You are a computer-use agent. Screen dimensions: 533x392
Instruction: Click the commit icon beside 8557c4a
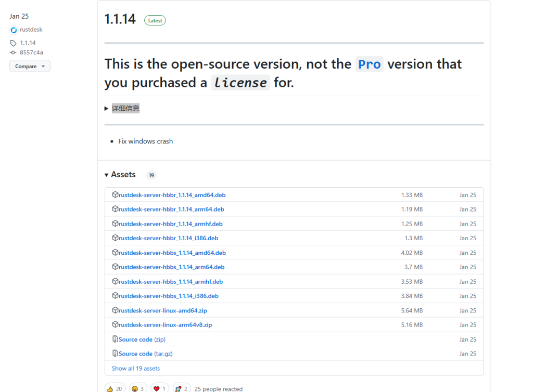click(x=13, y=53)
